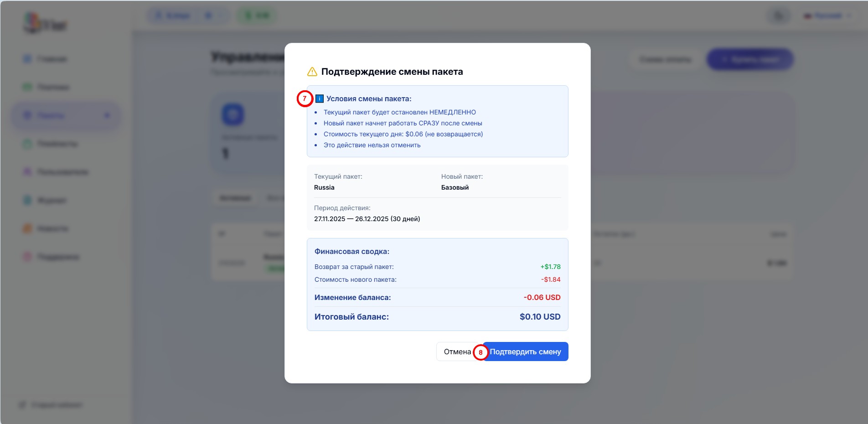Click the green balance chip in the top bar
Viewport: 868px width, 424px height.
[x=257, y=16]
